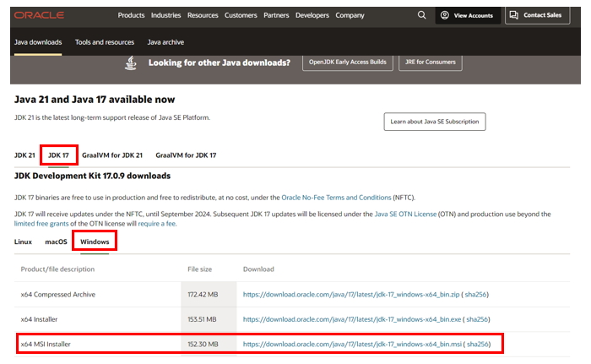Click the Contact Sales button

coord(537,15)
